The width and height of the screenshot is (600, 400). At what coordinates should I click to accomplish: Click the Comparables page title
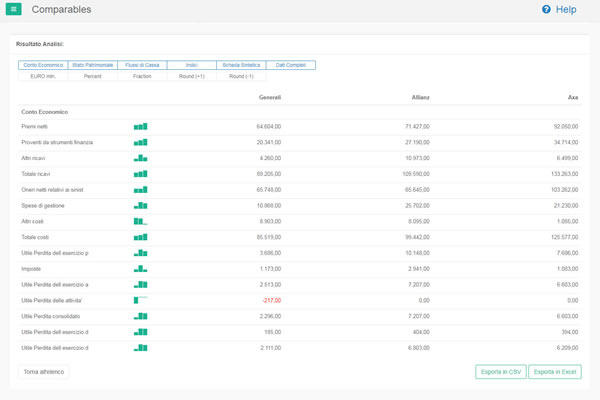pyautogui.click(x=61, y=9)
